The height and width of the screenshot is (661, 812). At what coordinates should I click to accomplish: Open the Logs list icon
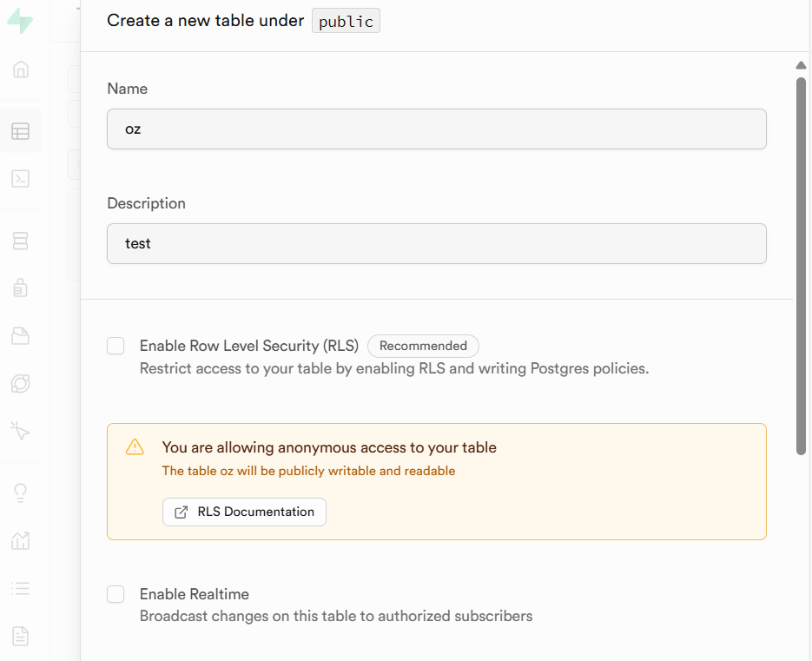(21, 588)
